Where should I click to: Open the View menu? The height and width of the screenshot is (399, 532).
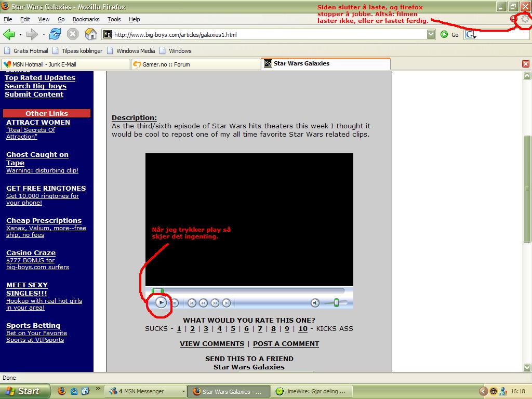click(44, 19)
